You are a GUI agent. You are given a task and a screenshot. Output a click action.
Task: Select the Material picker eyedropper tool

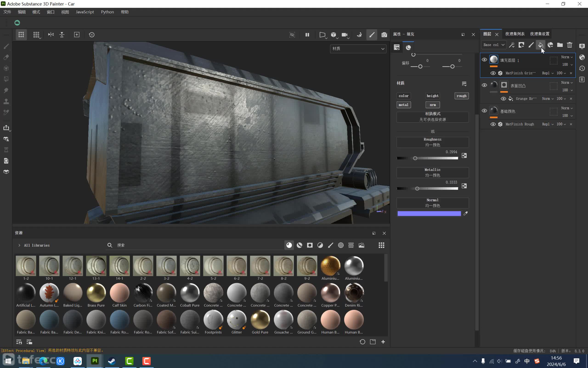tap(6, 112)
